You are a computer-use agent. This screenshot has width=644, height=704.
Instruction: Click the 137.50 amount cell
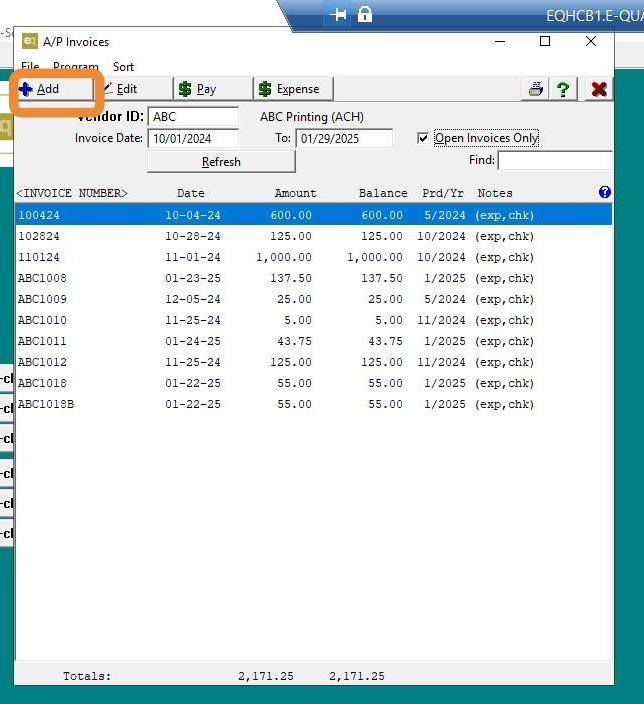pos(291,278)
